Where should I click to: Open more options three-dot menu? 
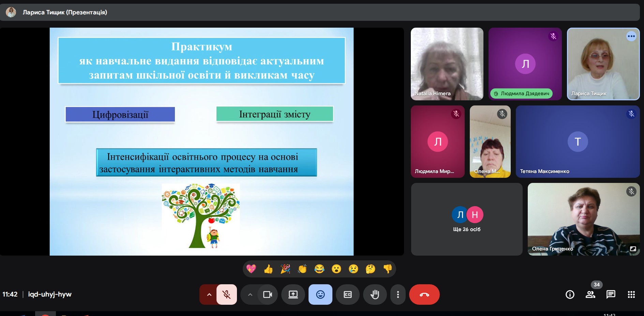pyautogui.click(x=398, y=295)
